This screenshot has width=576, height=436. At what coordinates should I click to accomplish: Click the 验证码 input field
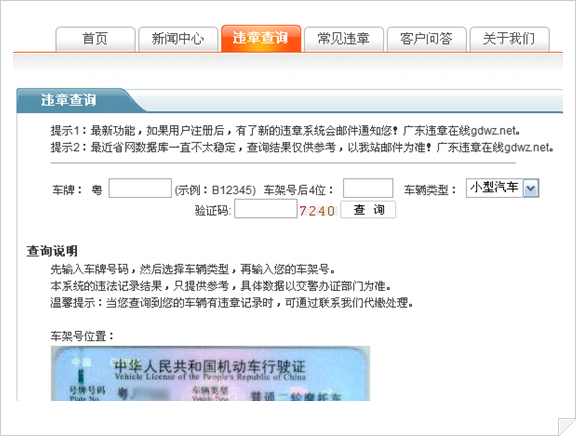(x=266, y=209)
